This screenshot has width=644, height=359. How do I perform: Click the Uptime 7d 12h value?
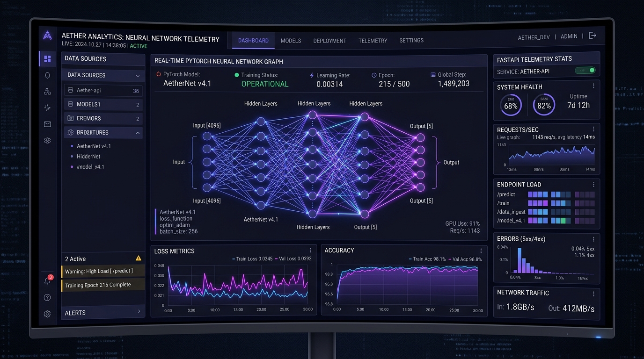578,105
